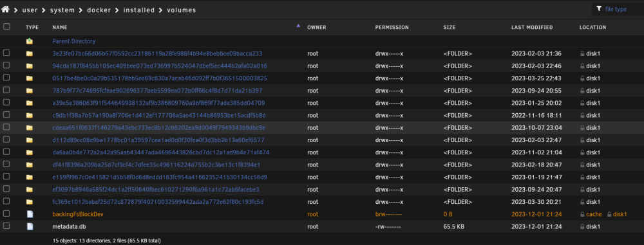The width and height of the screenshot is (644, 245).
Task: Click folder icon for da6aa0b4e772a2a42a95 row
Action: [x=29, y=152]
